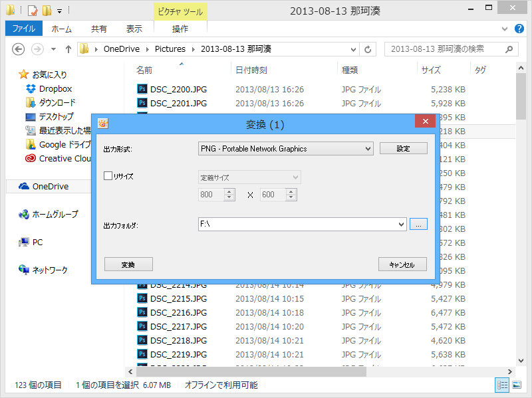The image size is (532, 398).
Task: Open the Help question mark icon
Action: (519, 29)
